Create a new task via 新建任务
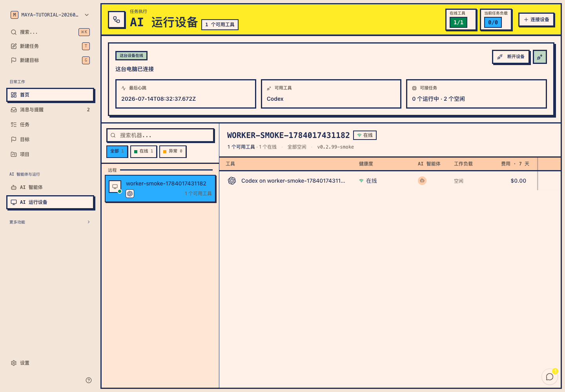 tap(50, 46)
